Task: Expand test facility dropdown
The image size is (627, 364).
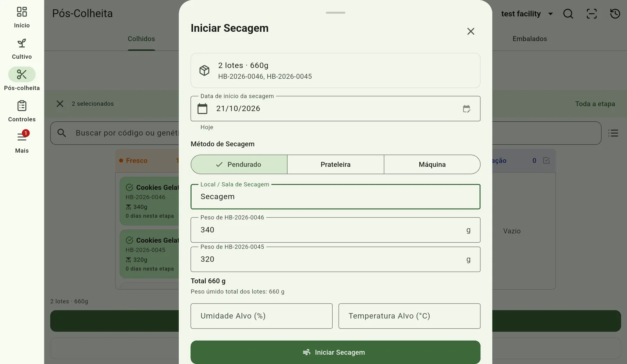Action: click(x=527, y=14)
